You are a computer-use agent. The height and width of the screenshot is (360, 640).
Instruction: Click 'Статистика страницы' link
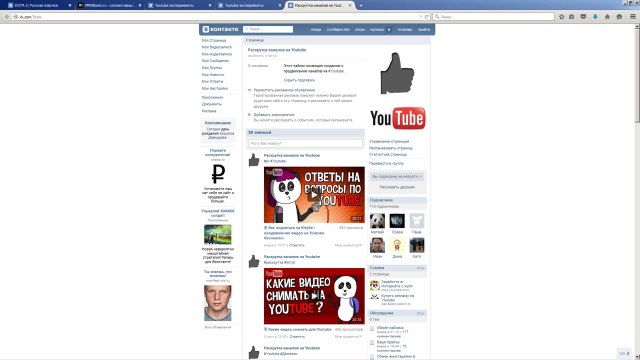(388, 154)
